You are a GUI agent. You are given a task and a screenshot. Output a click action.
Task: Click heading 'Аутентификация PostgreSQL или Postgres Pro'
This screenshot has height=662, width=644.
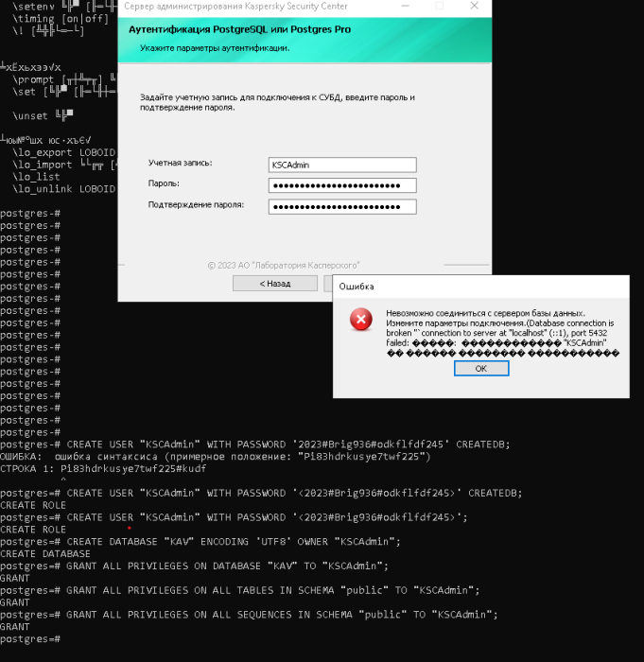pyautogui.click(x=239, y=29)
